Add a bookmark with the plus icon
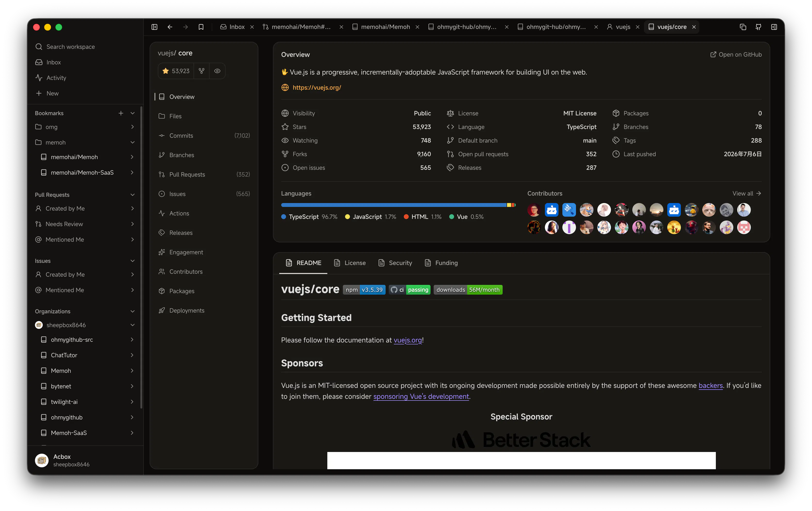This screenshot has width=812, height=511. point(121,113)
